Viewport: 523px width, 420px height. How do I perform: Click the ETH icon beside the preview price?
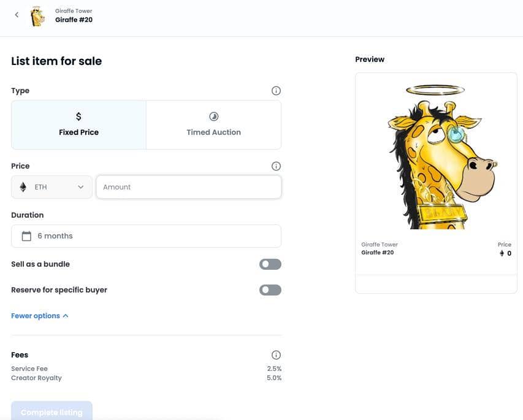(x=501, y=253)
